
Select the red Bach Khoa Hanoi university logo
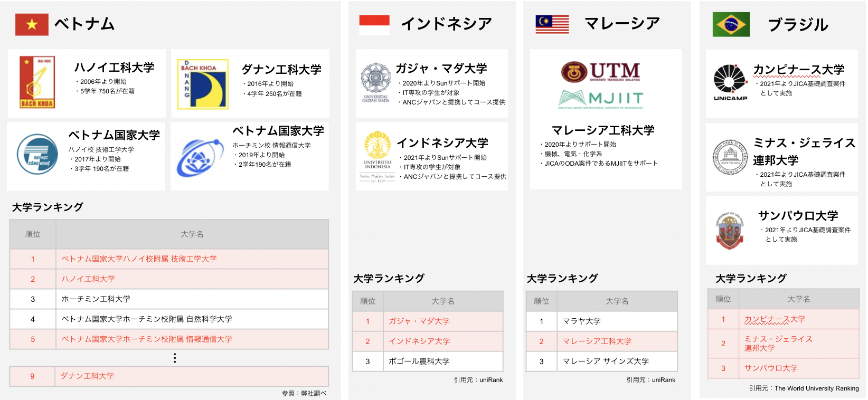point(37,82)
